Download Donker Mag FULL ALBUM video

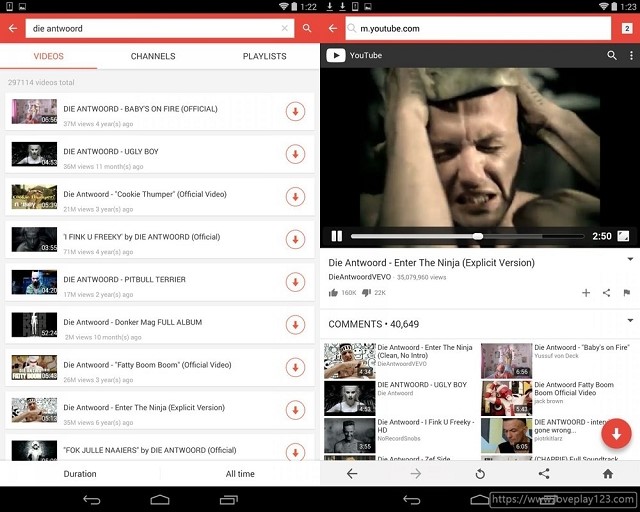click(x=296, y=325)
